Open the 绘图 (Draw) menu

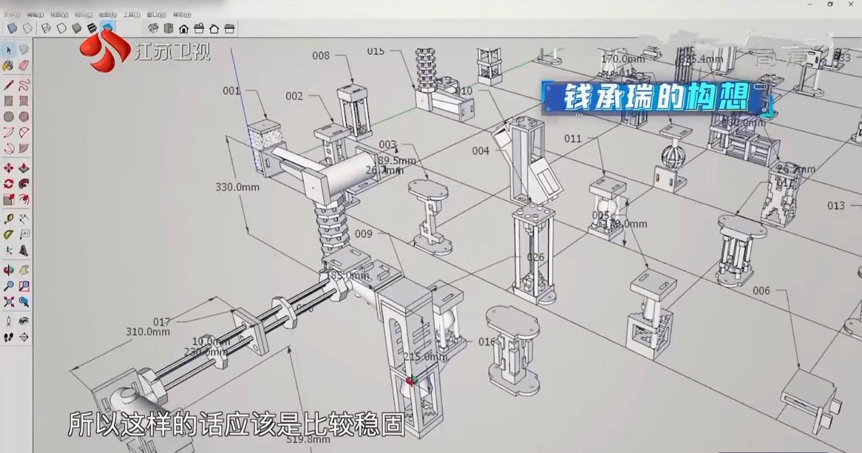click(107, 14)
